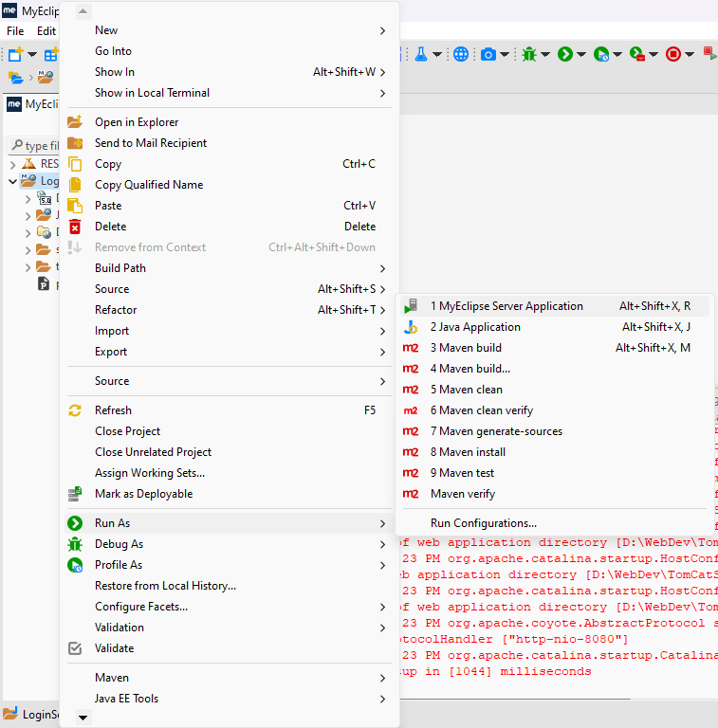Click the Profile toolbar icon
The height and width of the screenshot is (728, 718).
pos(601,54)
